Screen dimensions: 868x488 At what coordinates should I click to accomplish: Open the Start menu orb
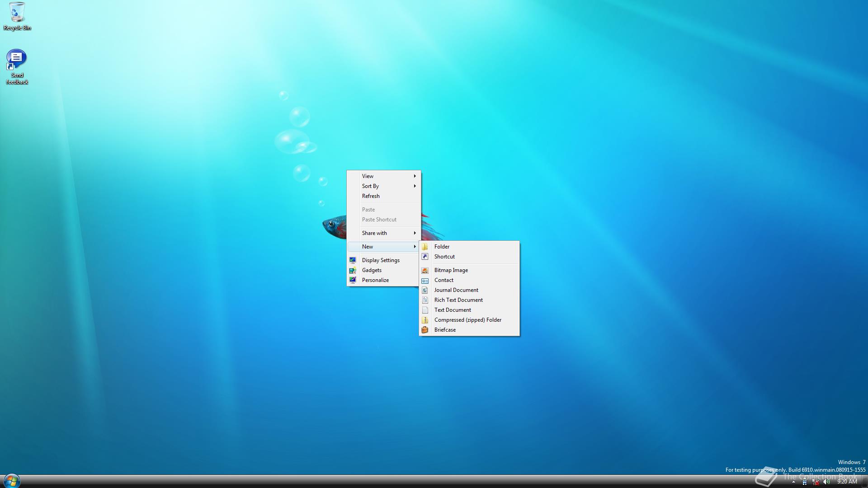click(12, 481)
